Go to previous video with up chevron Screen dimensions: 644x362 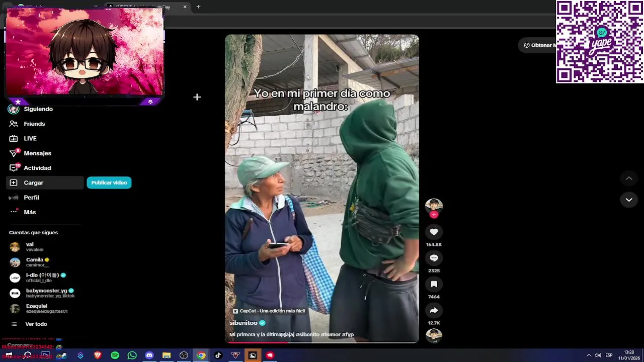(629, 178)
